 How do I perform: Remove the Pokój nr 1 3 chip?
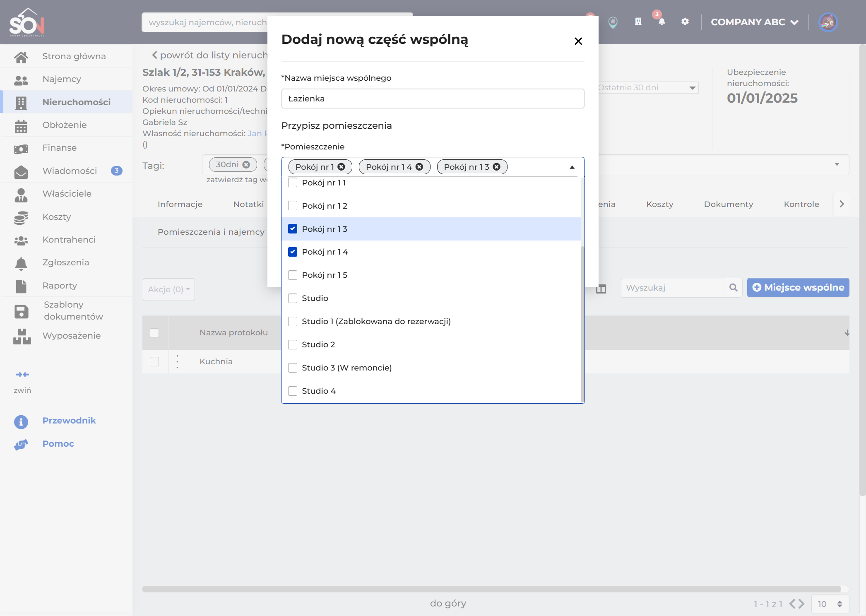[x=496, y=167]
